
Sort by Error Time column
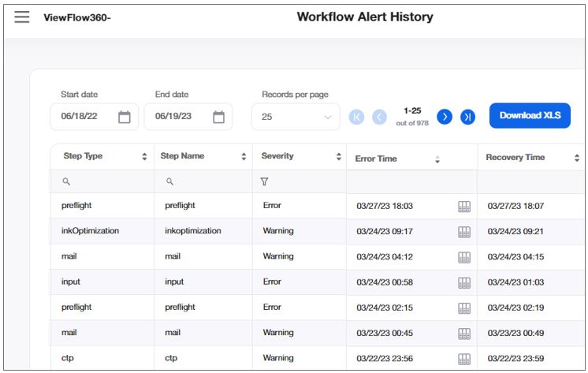[x=437, y=159]
